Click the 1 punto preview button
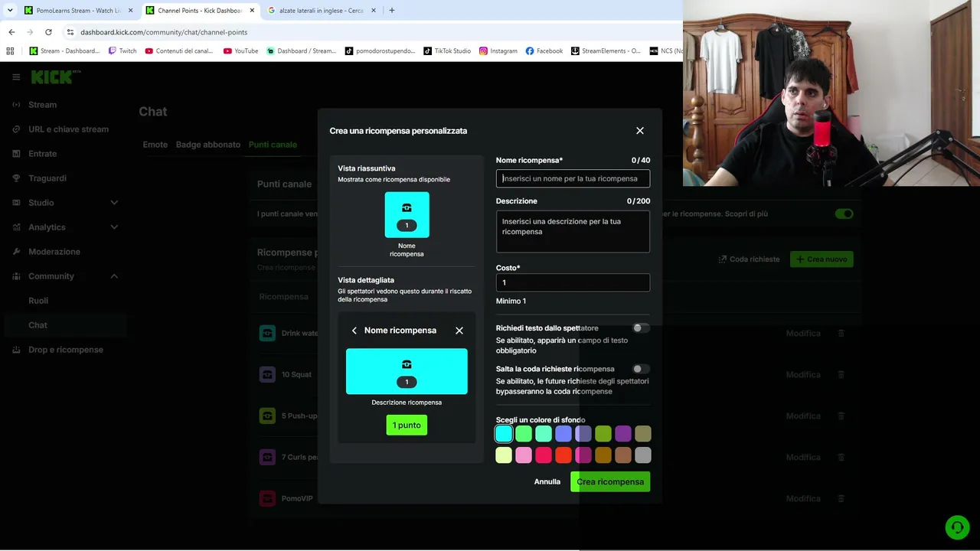 [x=407, y=425]
